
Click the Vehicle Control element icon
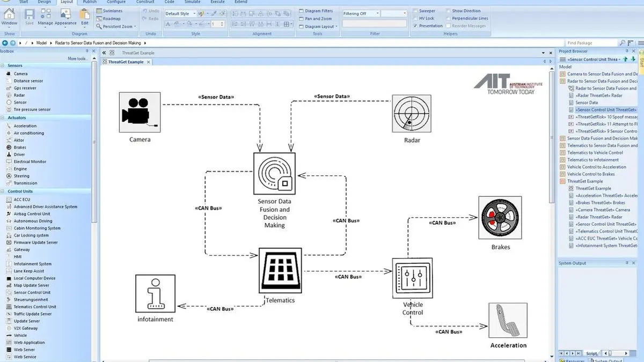tap(412, 278)
